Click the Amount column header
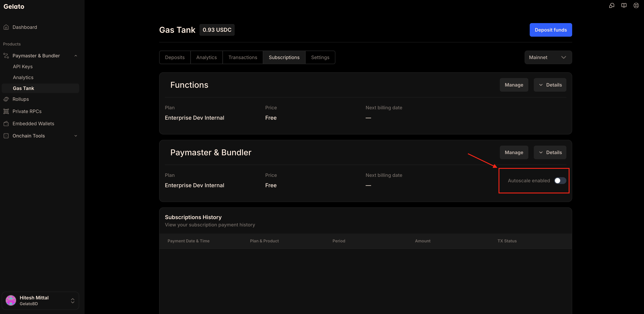The height and width of the screenshot is (314, 644). click(423, 241)
